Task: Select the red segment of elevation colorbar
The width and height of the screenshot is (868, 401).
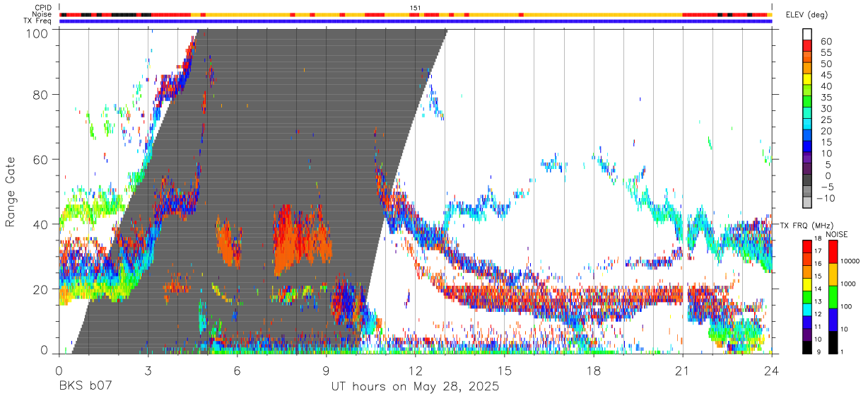Action: (x=807, y=46)
